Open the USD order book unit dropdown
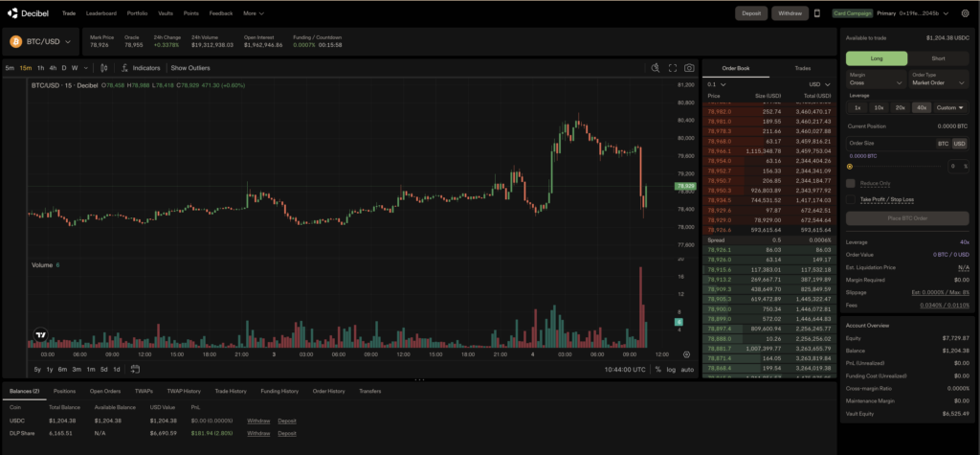Image resolution: width=980 pixels, height=455 pixels. coord(819,84)
